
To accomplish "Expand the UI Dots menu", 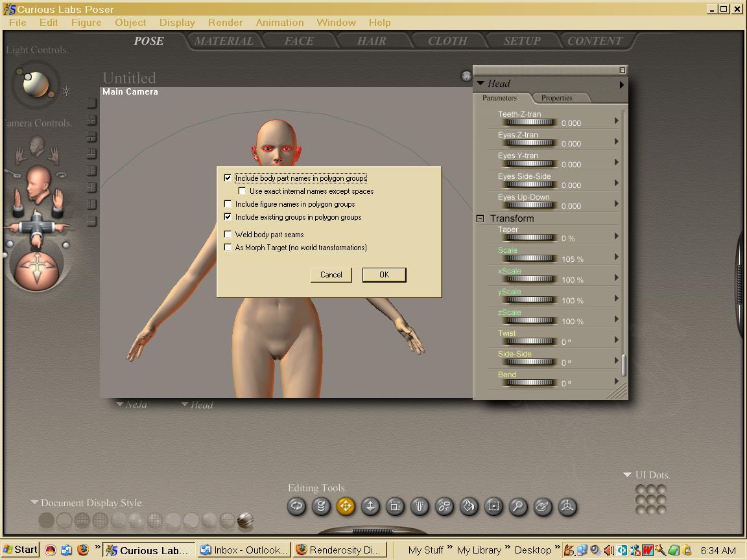I will pyautogui.click(x=627, y=475).
